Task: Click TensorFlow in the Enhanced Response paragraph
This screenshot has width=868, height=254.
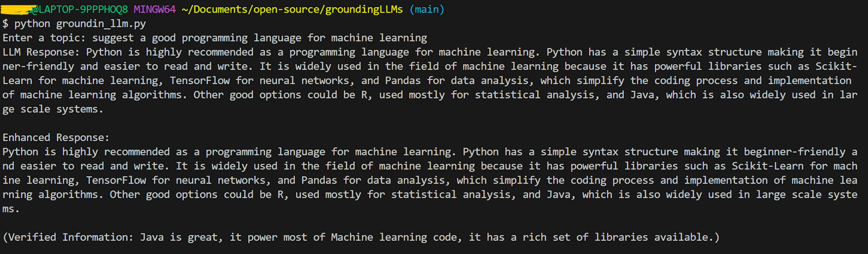Action: point(116,180)
